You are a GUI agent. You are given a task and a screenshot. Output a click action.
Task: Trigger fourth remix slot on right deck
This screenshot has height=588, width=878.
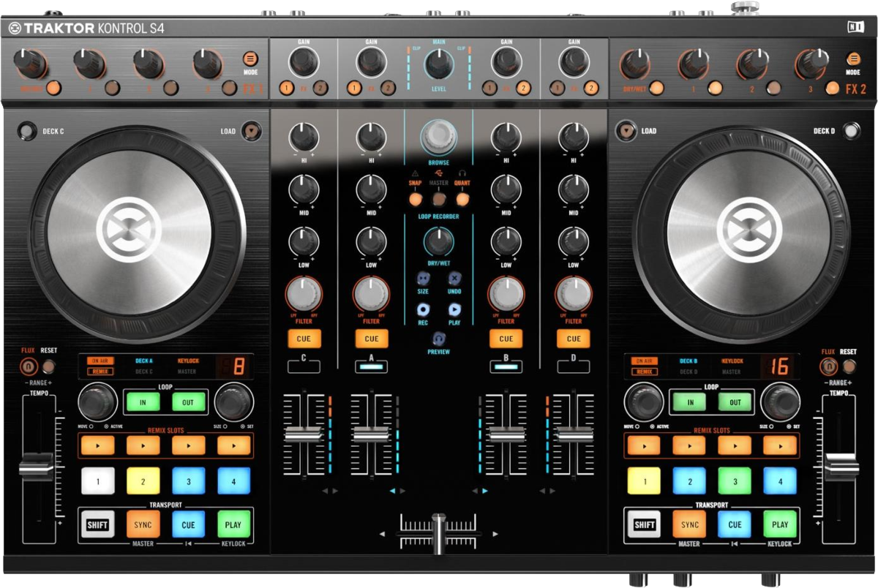[780, 445]
